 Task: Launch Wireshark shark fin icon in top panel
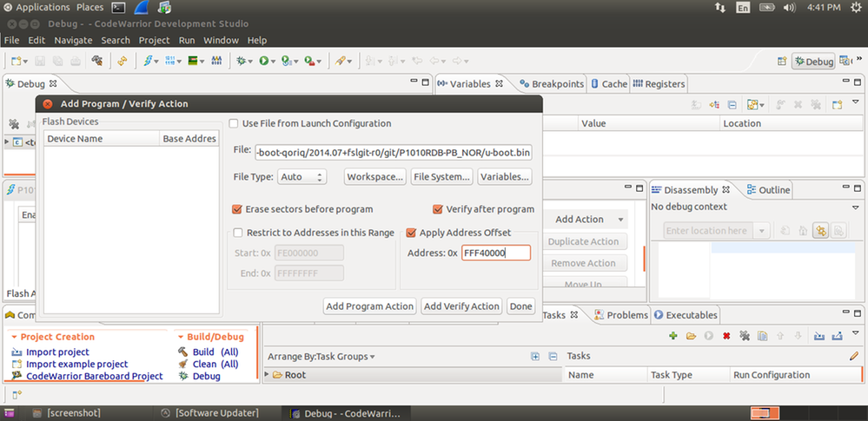141,7
